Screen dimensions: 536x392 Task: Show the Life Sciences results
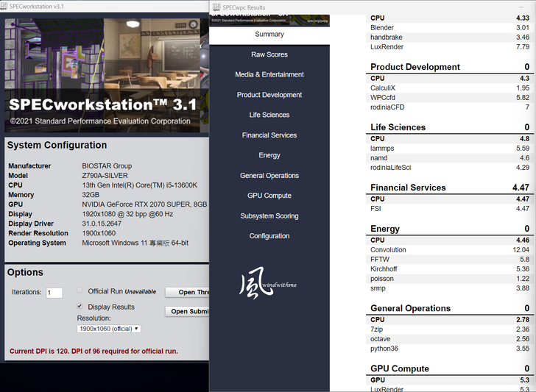[269, 115]
